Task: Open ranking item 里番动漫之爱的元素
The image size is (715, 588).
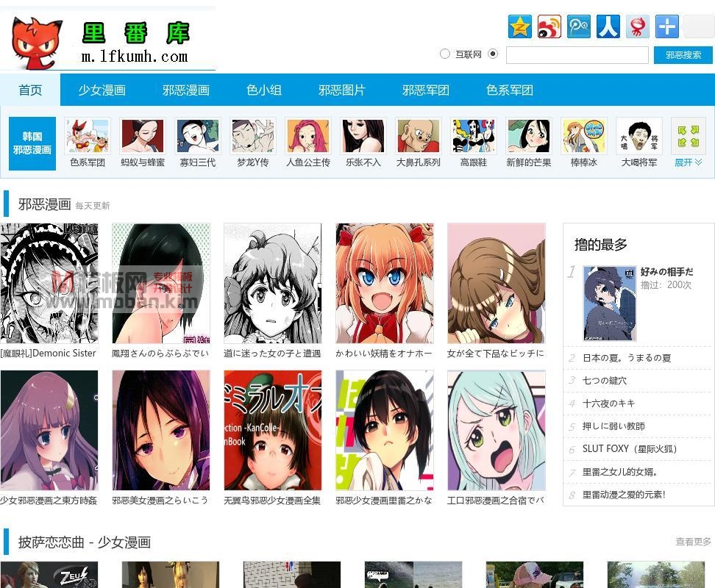Action: [x=623, y=495]
